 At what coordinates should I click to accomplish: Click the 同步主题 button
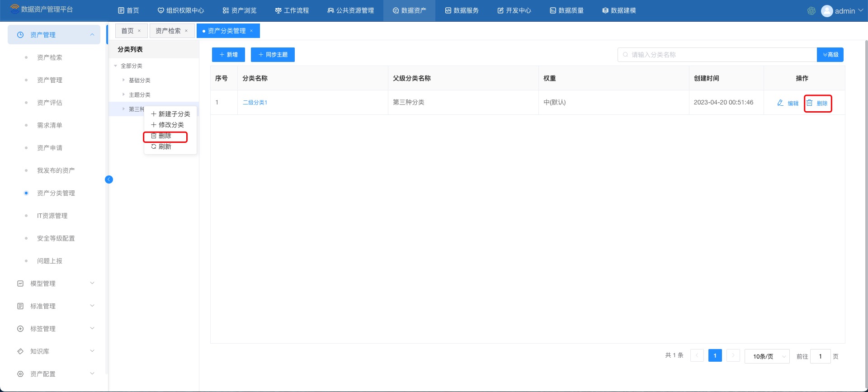tap(273, 55)
